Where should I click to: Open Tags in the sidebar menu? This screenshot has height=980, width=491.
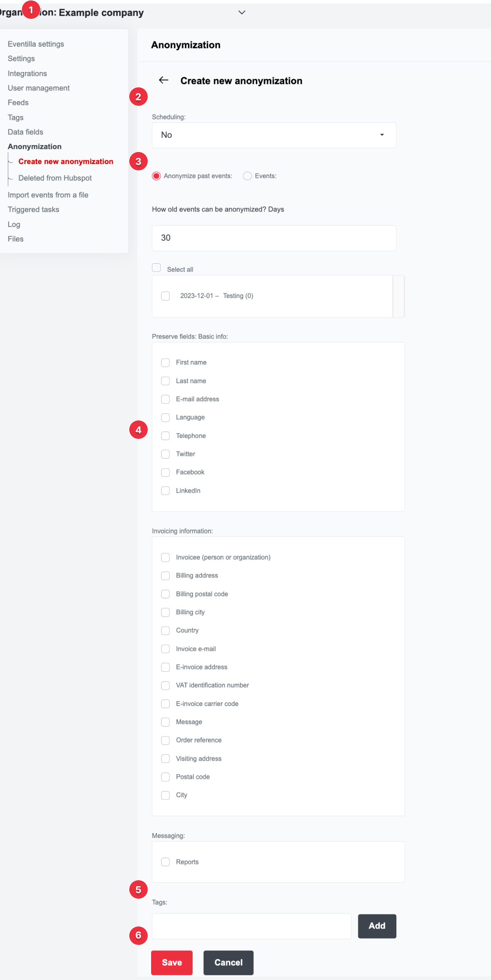[15, 117]
